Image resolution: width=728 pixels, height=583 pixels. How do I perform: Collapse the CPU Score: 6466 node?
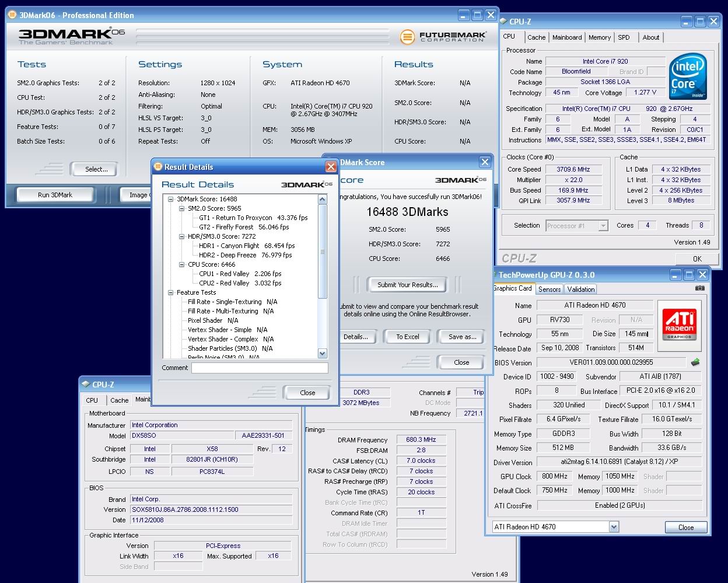pyautogui.click(x=182, y=264)
